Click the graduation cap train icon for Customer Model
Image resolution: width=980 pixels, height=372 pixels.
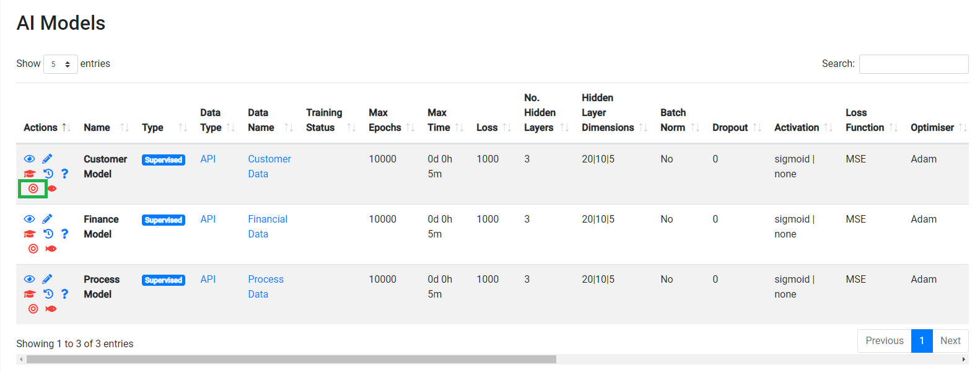[29, 173]
